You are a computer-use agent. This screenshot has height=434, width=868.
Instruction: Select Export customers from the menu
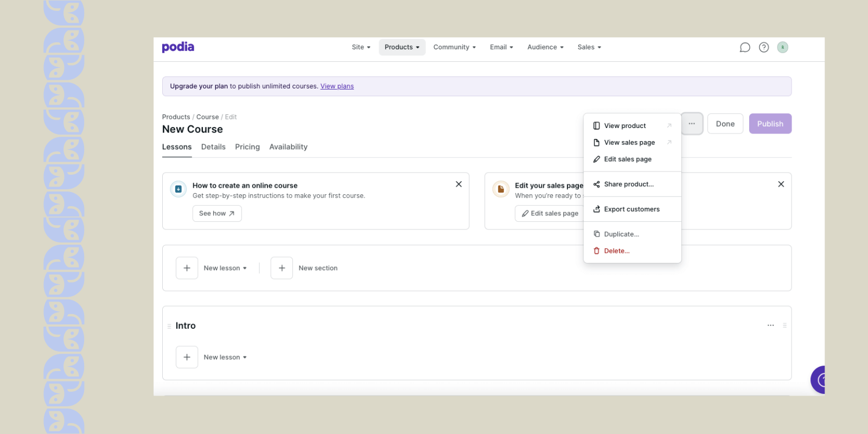[x=632, y=209]
